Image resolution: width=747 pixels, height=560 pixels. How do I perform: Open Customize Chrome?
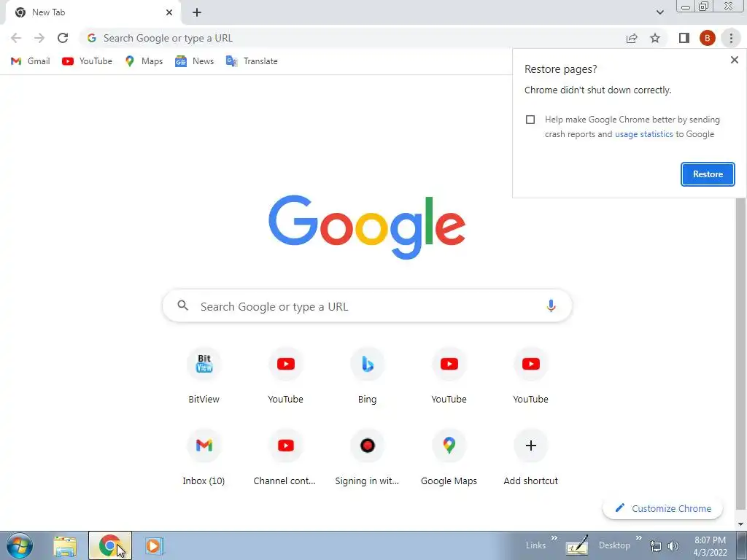point(662,508)
